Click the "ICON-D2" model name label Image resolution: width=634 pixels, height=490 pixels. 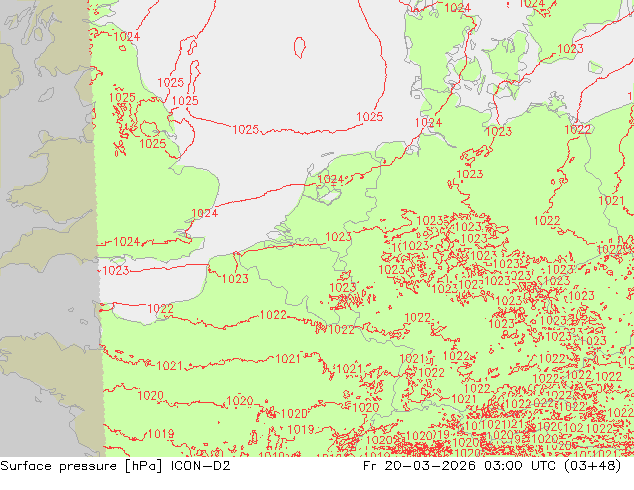coord(201,466)
